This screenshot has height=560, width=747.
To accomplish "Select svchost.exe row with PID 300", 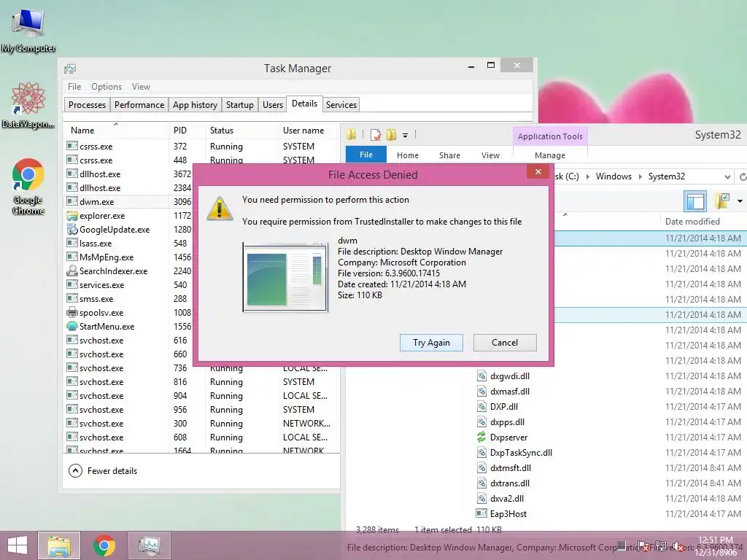I will [202, 424].
